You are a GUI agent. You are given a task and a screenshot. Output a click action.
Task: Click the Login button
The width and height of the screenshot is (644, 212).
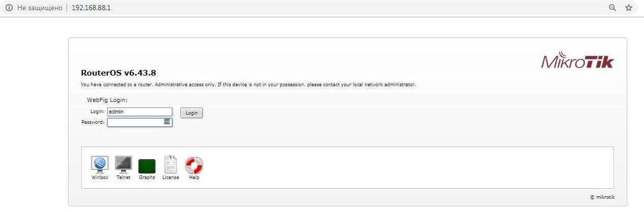(x=192, y=113)
